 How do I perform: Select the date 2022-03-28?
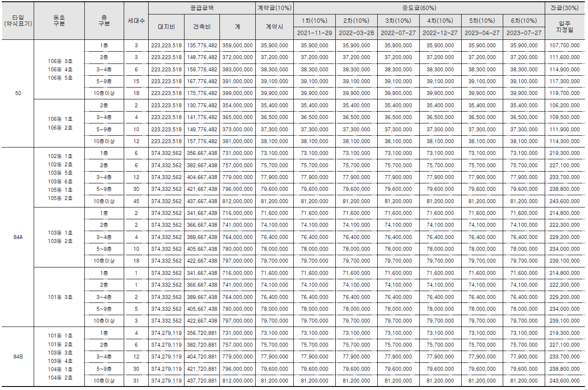356,33
